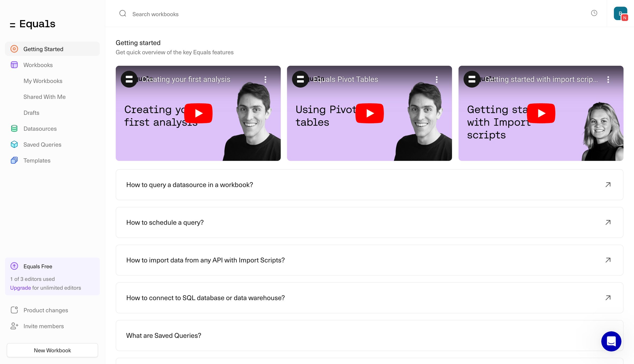Open options menu on Equals Pivot Tables video

(x=437, y=79)
